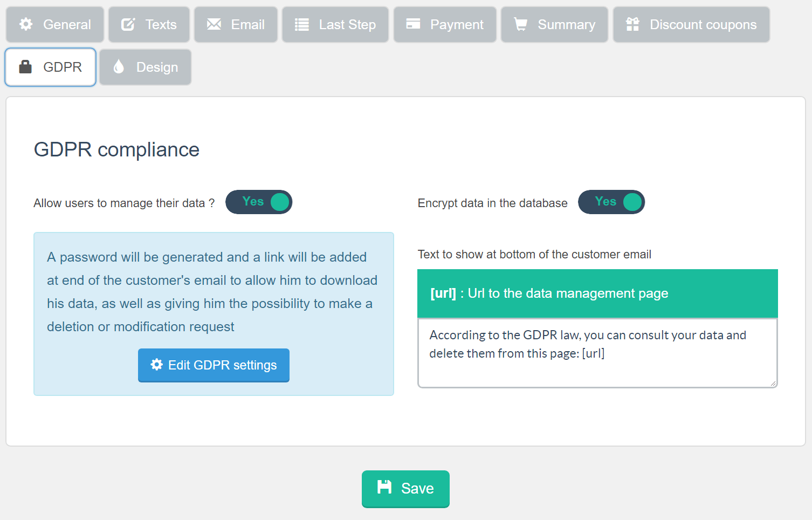812x520 pixels.
Task: Open the Edit GDPR settings dialog
Action: pyautogui.click(x=214, y=365)
